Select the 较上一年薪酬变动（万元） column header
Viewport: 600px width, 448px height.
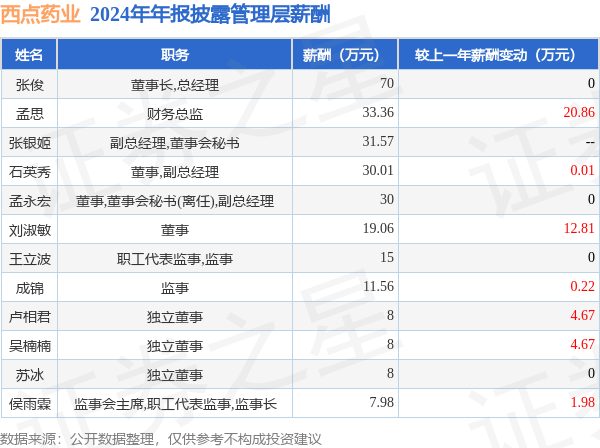click(x=499, y=55)
